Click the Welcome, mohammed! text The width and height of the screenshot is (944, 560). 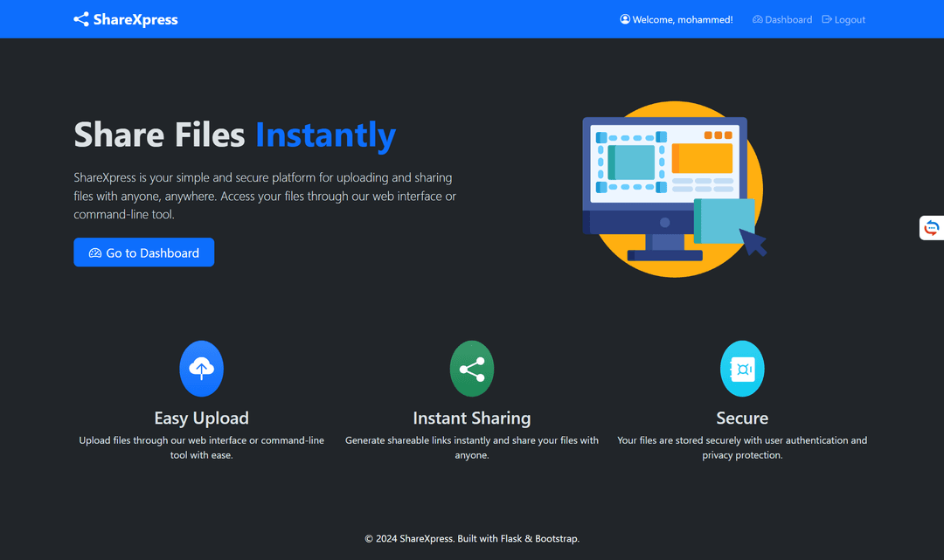point(682,19)
